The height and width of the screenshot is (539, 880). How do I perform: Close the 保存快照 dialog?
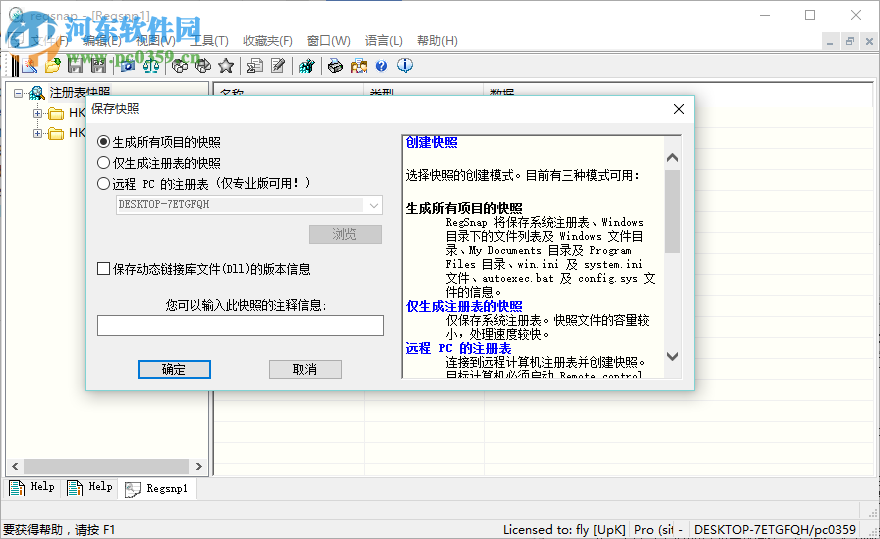coord(679,109)
